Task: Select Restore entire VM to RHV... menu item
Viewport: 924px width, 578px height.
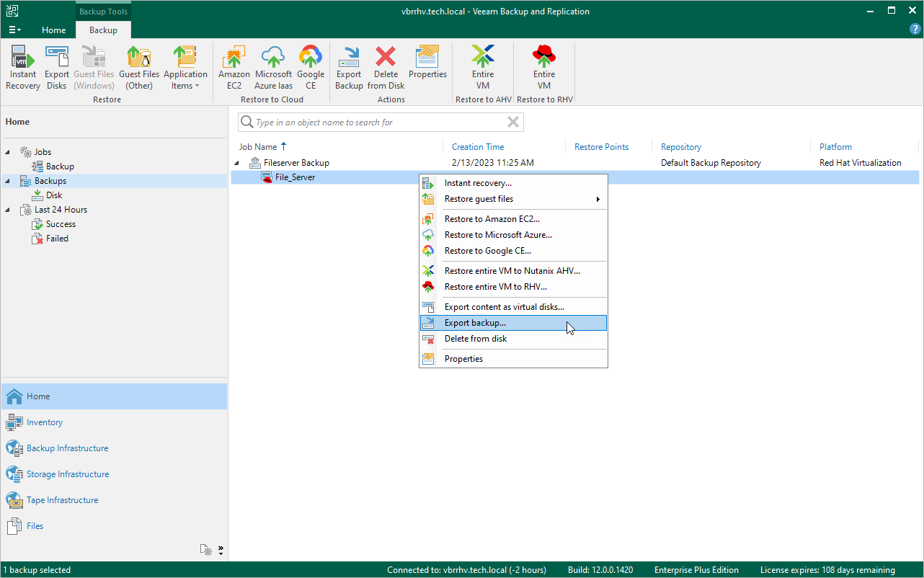Action: point(513,287)
